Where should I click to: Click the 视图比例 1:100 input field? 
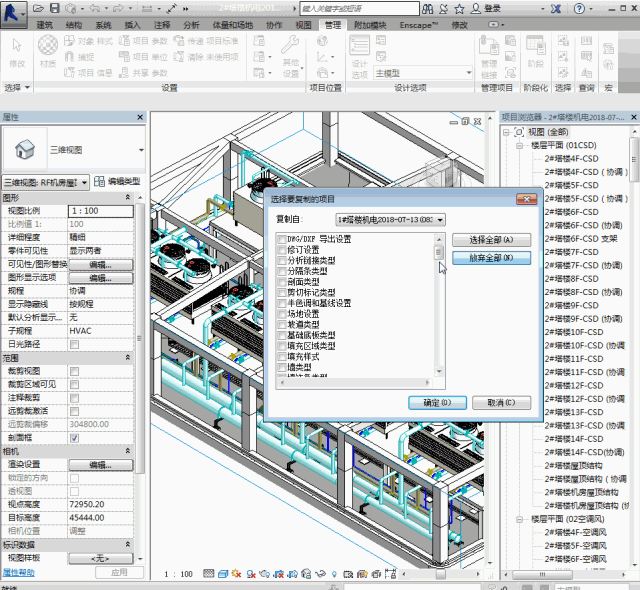[100, 212]
